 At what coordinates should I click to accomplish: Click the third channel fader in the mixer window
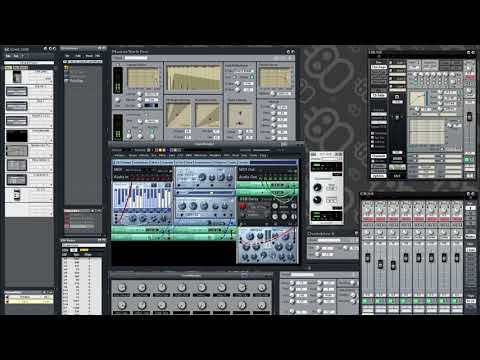click(x=393, y=266)
